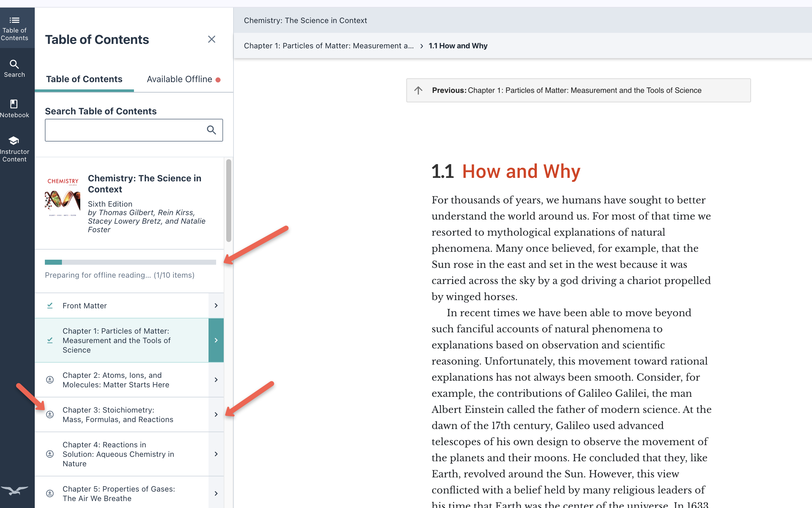Download Chapter 3 for offline reading
Viewport: 812px width, 508px height.
point(50,414)
